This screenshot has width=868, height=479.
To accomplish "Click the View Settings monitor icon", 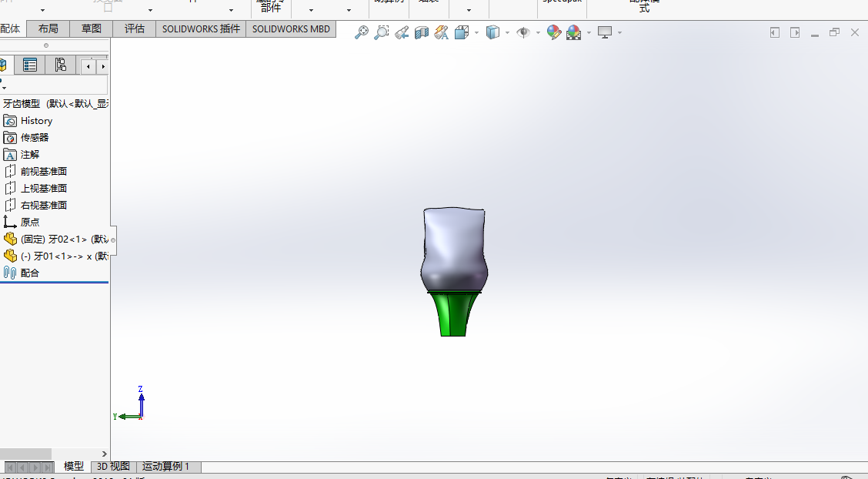I will point(605,32).
